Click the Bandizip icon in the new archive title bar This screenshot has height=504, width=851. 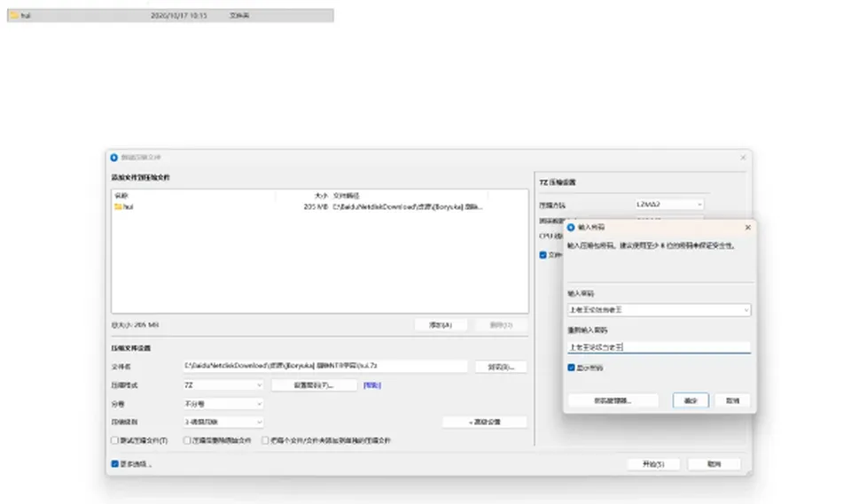tap(114, 158)
